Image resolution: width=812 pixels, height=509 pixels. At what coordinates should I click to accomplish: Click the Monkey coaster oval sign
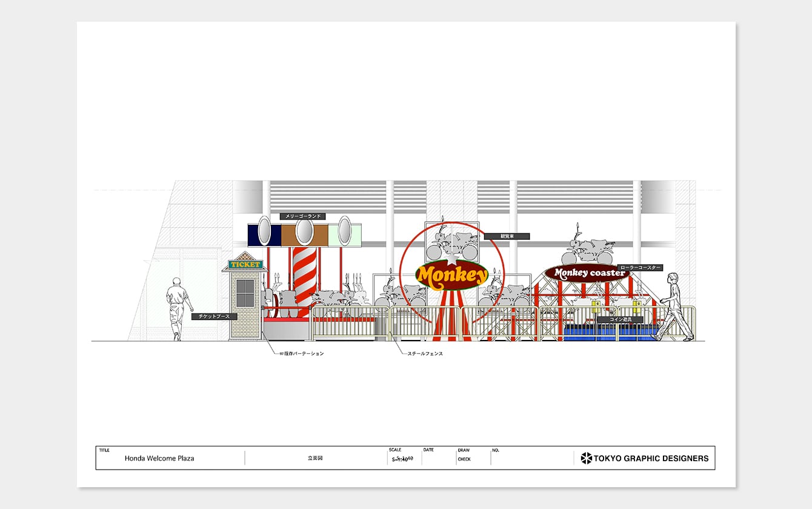588,273
